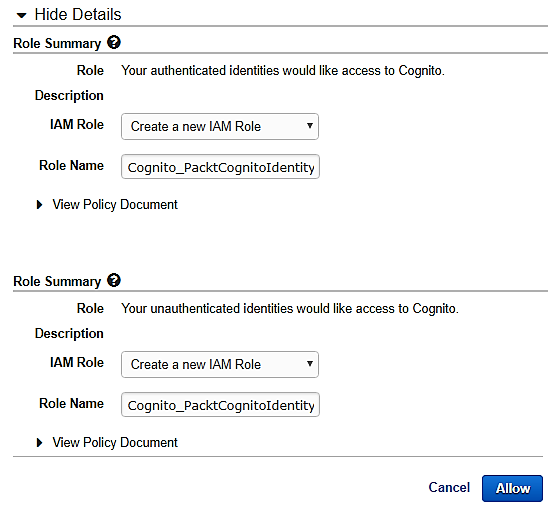This screenshot has height=509, width=548.
Task: Open help icon beside unauthenticated Role Summary
Action: pyautogui.click(x=114, y=280)
